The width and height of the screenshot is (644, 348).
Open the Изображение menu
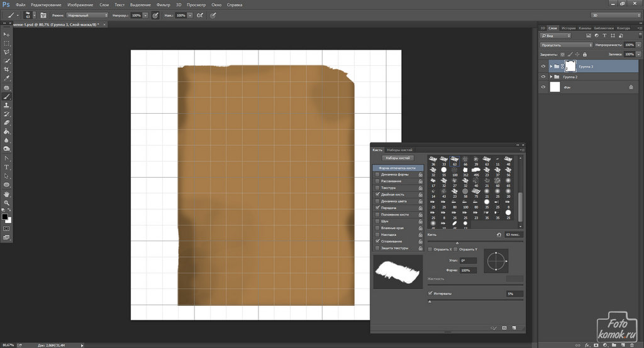point(80,5)
